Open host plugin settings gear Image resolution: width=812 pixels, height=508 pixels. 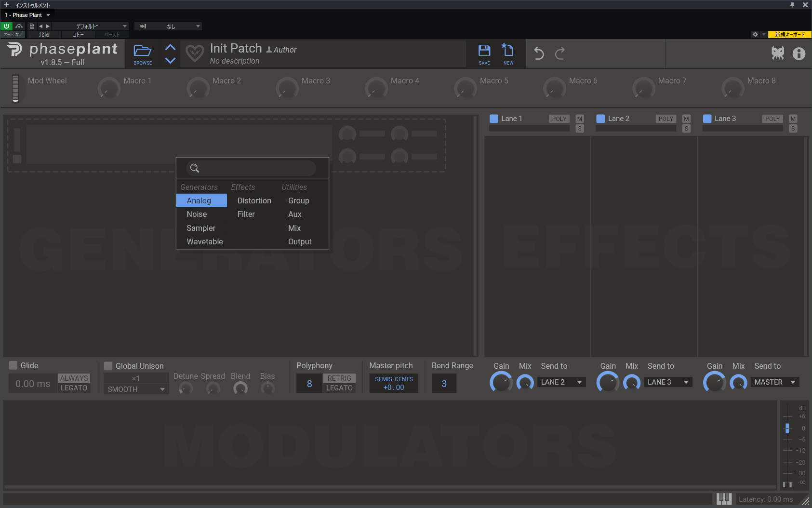pyautogui.click(x=755, y=34)
